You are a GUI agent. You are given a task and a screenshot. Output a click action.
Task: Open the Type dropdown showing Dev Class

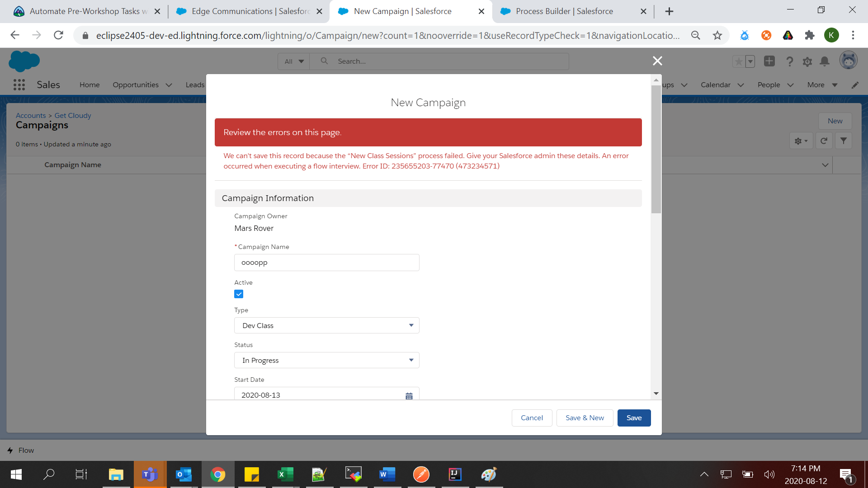click(326, 325)
